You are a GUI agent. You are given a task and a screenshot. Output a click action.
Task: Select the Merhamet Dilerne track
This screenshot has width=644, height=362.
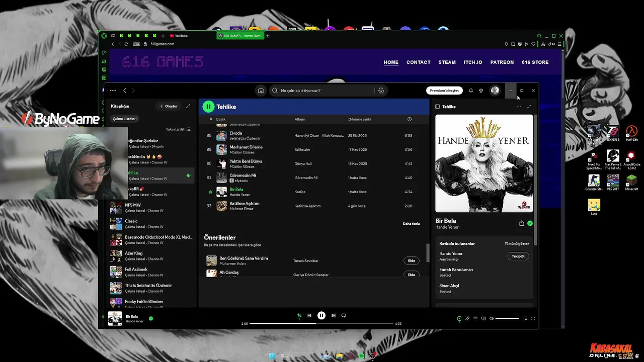click(x=313, y=149)
